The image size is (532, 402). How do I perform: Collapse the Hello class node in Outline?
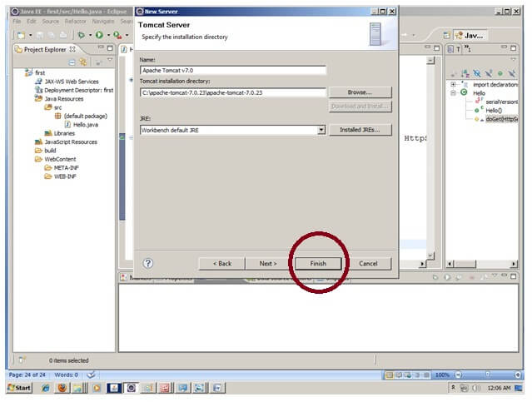pyautogui.click(x=453, y=92)
